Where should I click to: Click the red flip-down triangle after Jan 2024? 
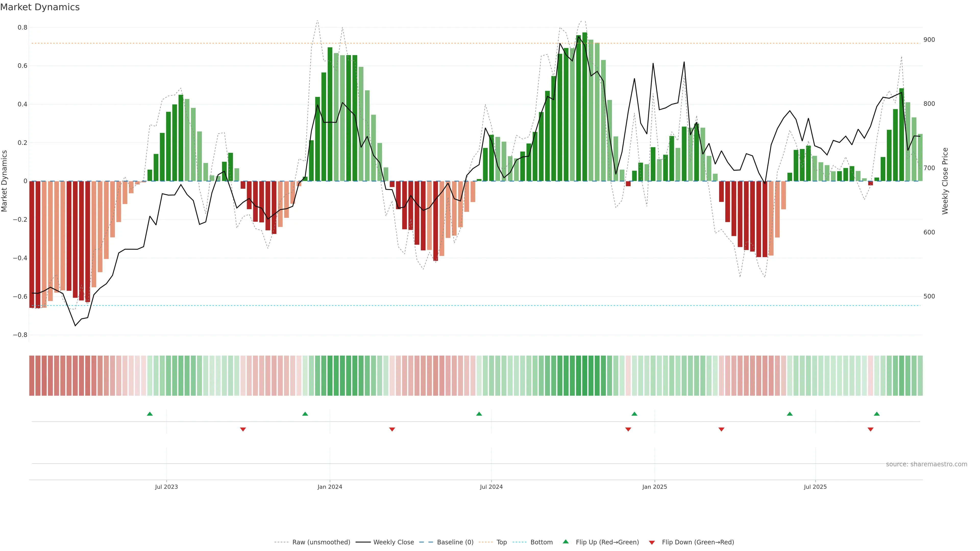pos(392,429)
